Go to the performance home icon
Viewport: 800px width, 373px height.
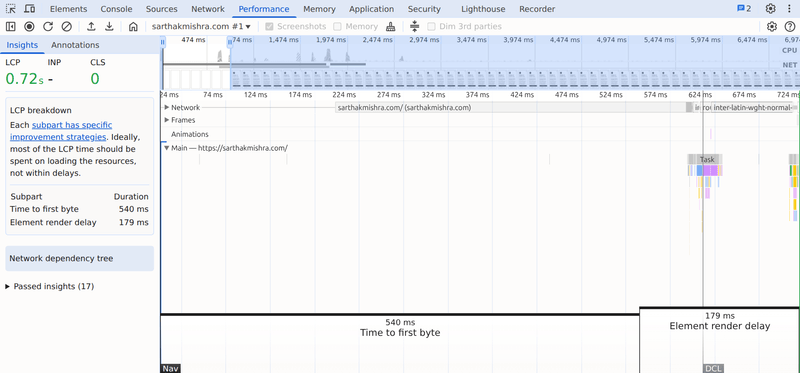[x=133, y=27]
